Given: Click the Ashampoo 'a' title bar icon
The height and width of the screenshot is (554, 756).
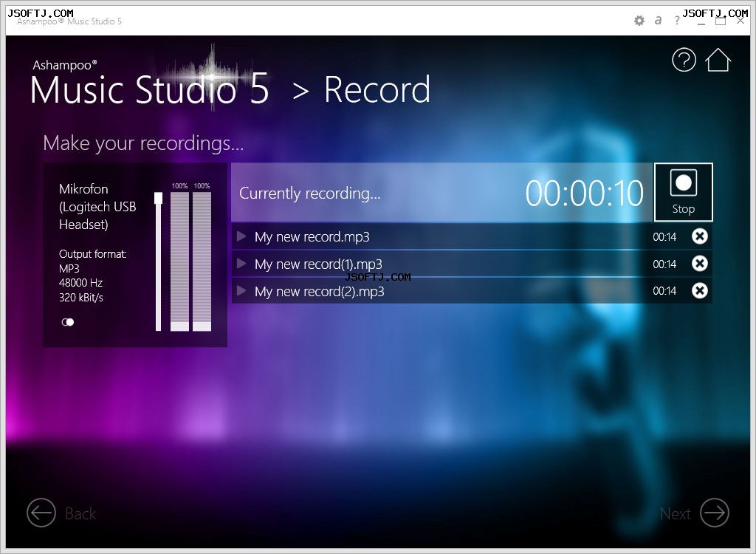Looking at the screenshot, I should point(658,20).
